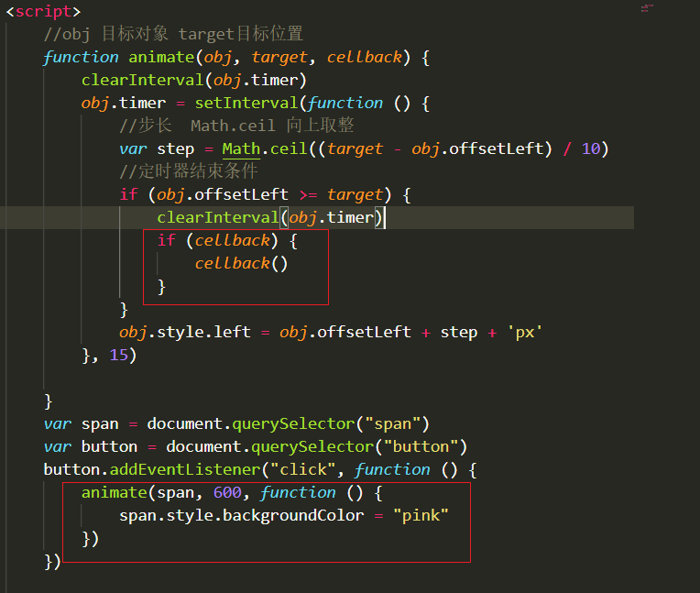
Task: Click the "pink" string value
Action: click(421, 516)
